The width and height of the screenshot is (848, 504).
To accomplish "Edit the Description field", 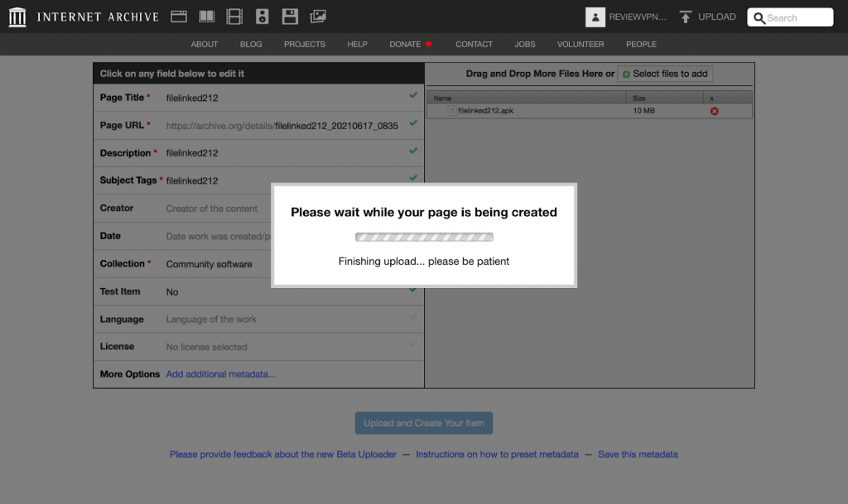I will tap(192, 153).
